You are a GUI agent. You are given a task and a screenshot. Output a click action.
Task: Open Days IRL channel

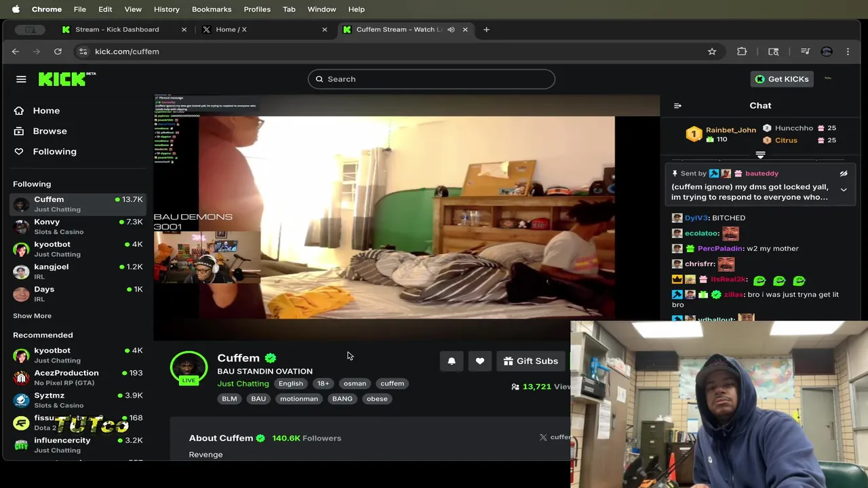(x=78, y=293)
